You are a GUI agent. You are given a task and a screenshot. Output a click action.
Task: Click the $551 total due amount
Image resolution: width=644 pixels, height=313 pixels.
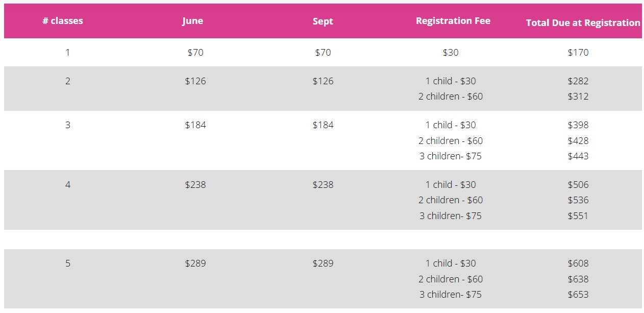tap(578, 216)
